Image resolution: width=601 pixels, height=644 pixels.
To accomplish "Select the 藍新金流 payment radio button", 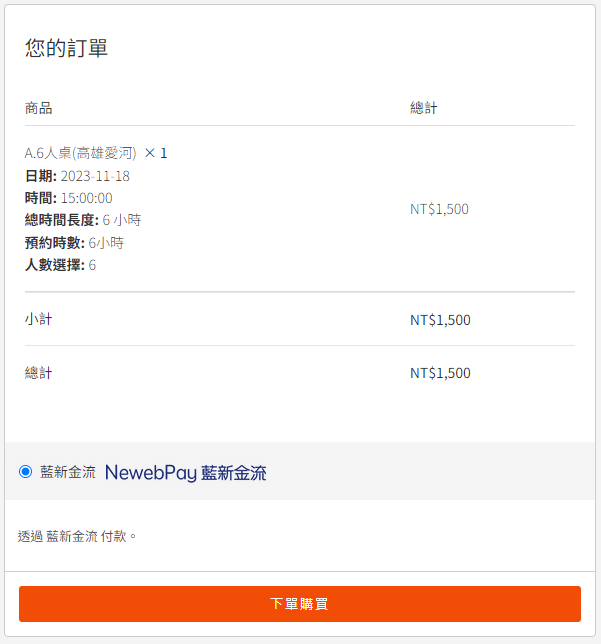I will pyautogui.click(x=25, y=472).
